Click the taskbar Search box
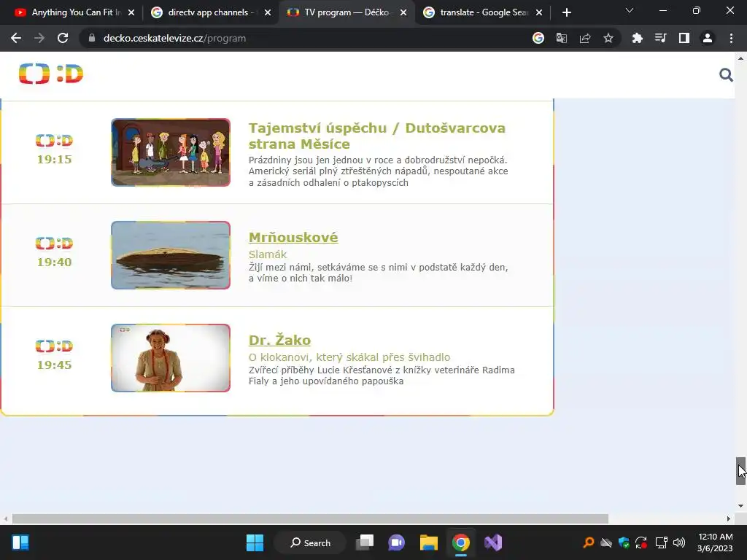This screenshot has width=747, height=560. (x=310, y=542)
